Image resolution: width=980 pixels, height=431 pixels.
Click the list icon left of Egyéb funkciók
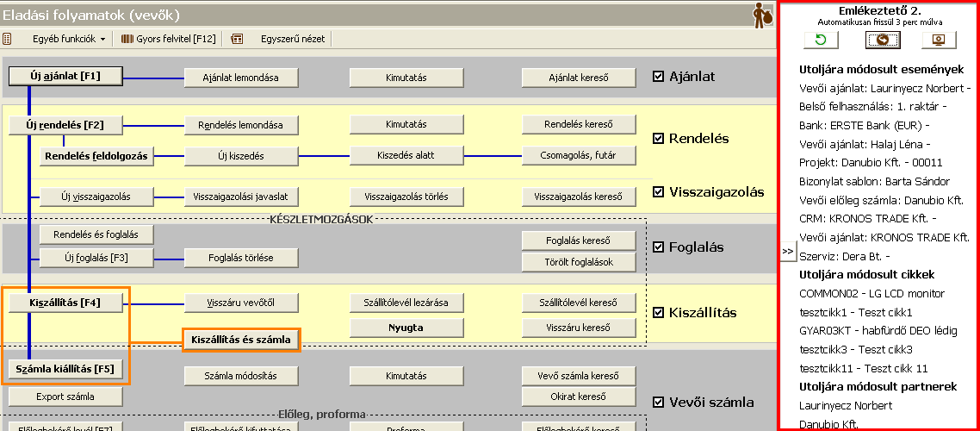8,39
